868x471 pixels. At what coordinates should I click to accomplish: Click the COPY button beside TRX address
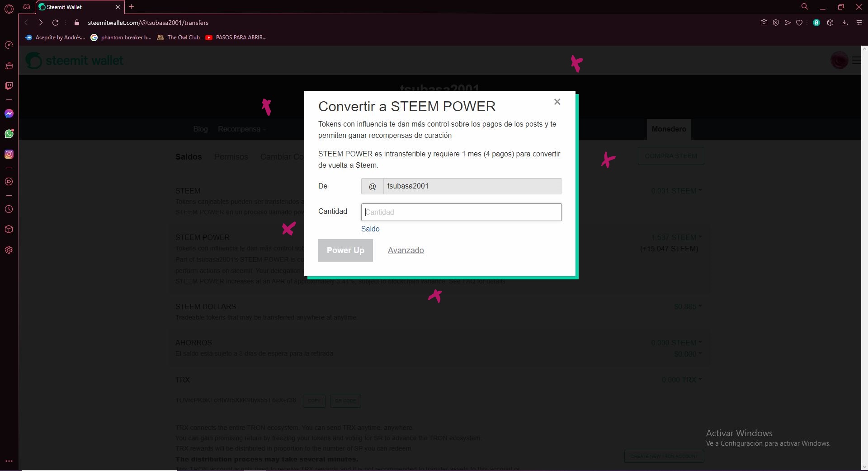314,401
